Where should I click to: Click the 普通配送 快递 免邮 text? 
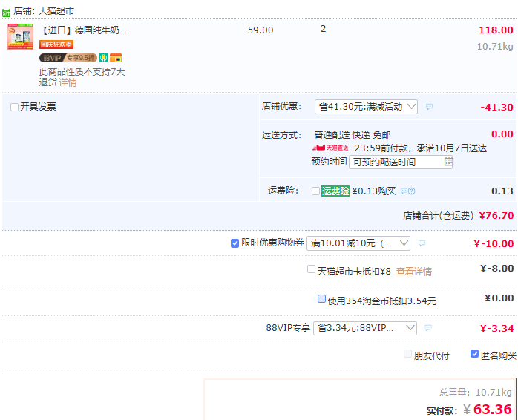pyautogui.click(x=353, y=135)
